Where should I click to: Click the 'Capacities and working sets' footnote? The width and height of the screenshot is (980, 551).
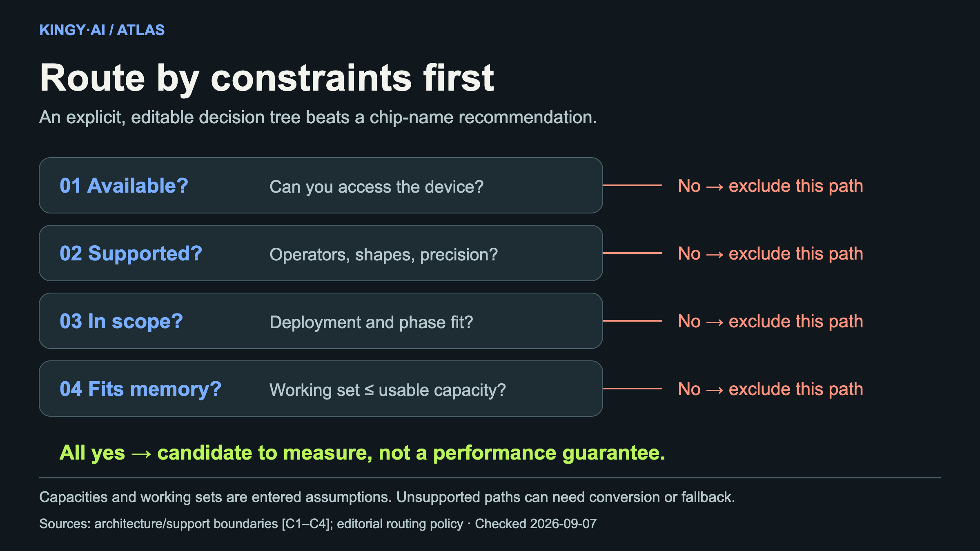(x=387, y=497)
